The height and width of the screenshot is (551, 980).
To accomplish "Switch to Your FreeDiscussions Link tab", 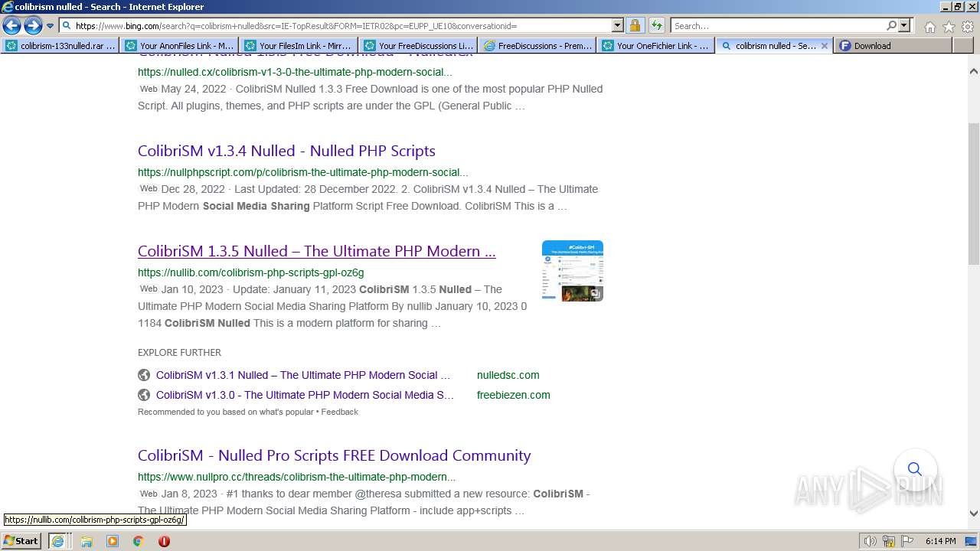I will [419, 46].
